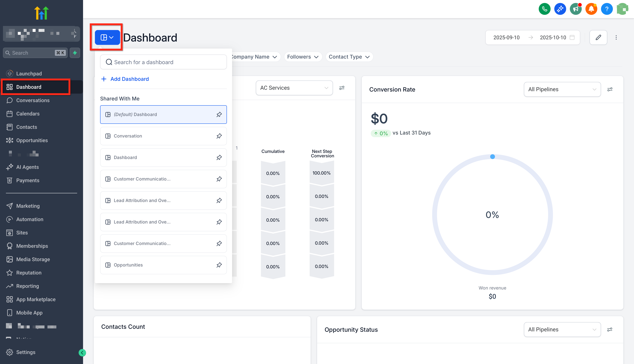The width and height of the screenshot is (634, 364).
Task: Open Conversion Rate widget filter settings icon
Action: (610, 89)
